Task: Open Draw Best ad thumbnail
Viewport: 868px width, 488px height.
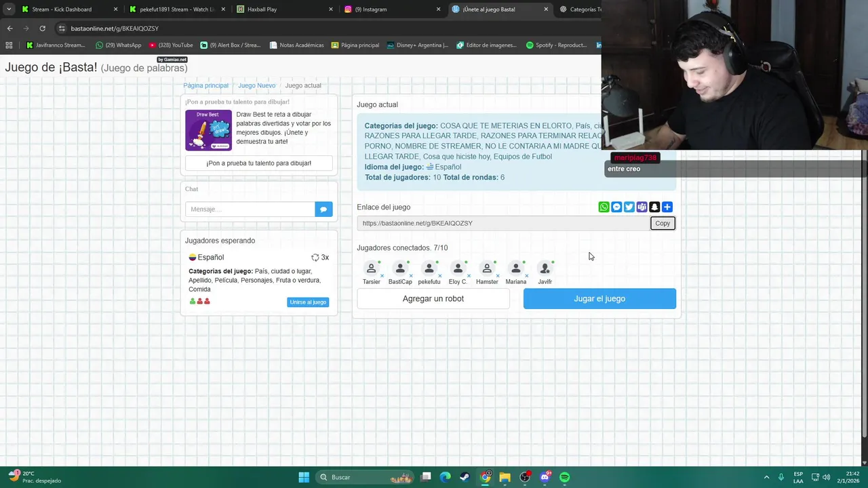Action: click(208, 130)
